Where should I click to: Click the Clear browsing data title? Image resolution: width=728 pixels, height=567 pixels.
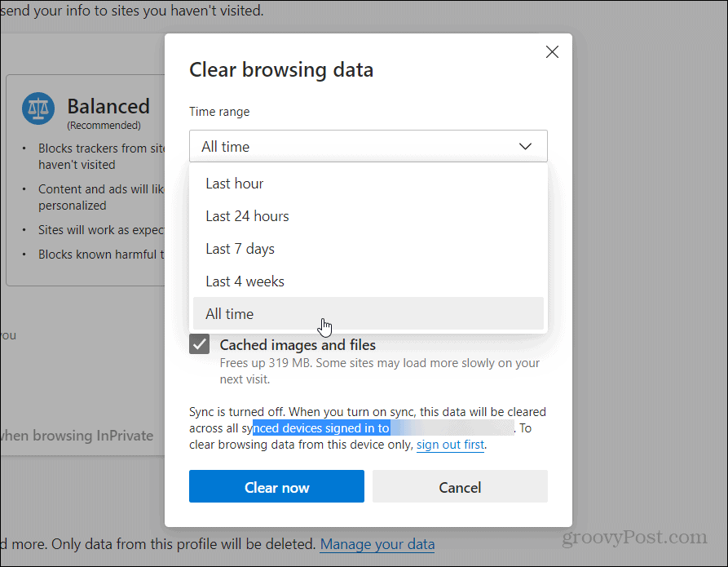pyautogui.click(x=281, y=70)
